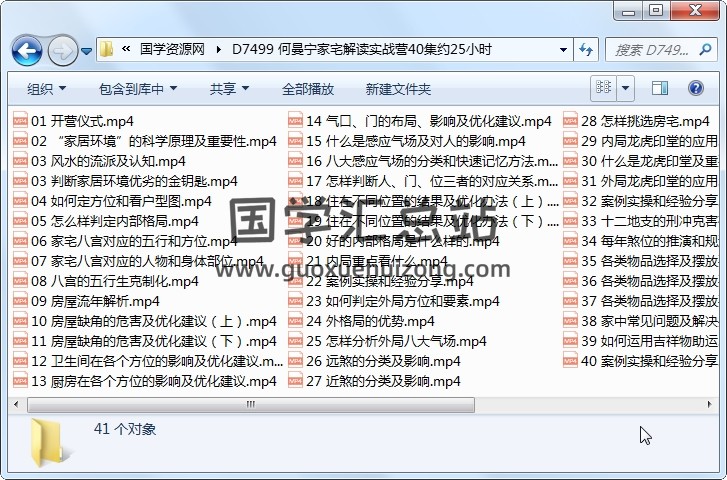The width and height of the screenshot is (727, 480).
Task: Click MP4 icon of 24 外格局的优势
Action: tap(295, 321)
